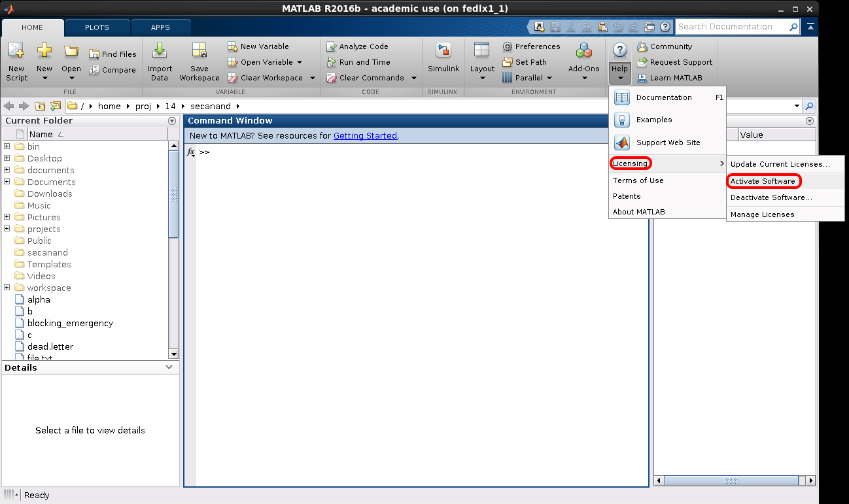This screenshot has height=504, width=849.
Task: Click the Set Path icon
Action: click(508, 62)
